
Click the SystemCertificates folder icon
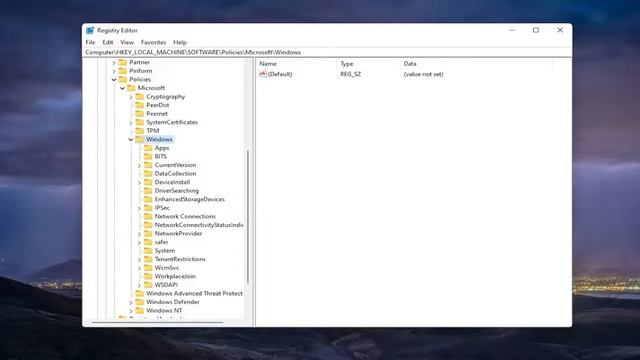(x=140, y=122)
